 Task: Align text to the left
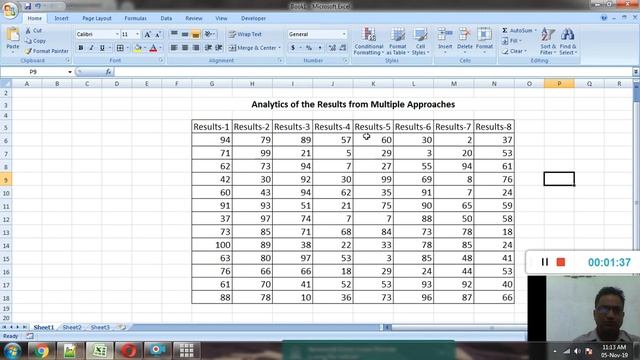tap(174, 48)
